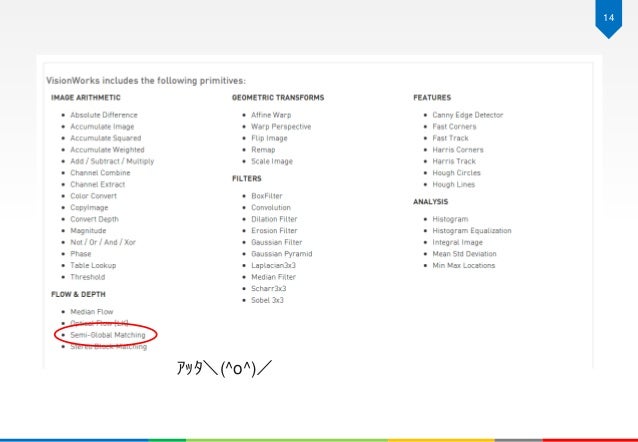Click Fast Corners entry
Image resolution: width=638 pixels, height=442 pixels.
(x=454, y=127)
